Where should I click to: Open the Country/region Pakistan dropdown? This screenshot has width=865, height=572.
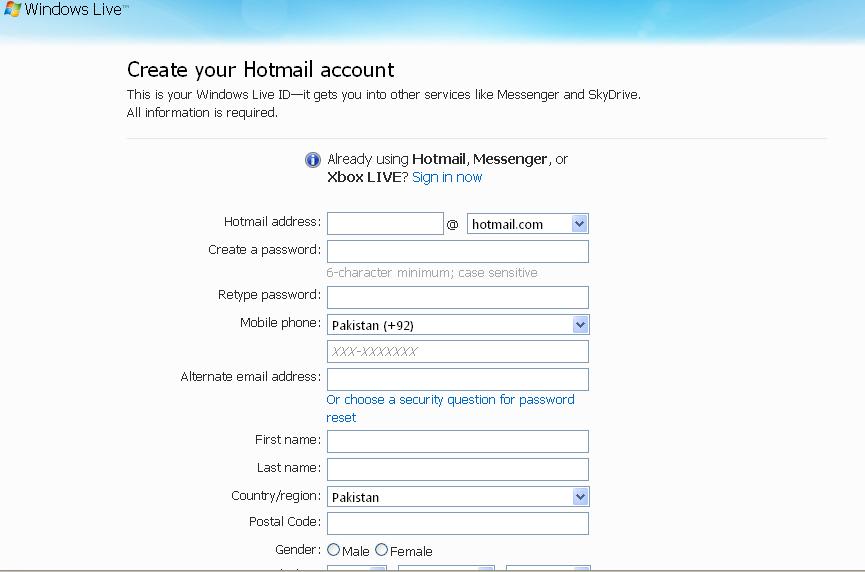click(457, 497)
